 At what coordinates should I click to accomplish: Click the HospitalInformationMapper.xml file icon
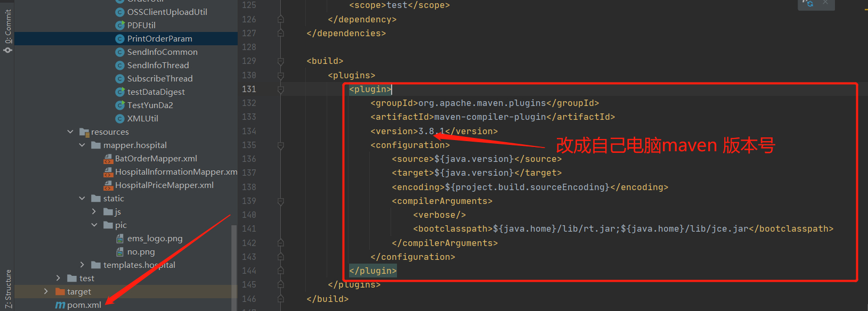108,172
